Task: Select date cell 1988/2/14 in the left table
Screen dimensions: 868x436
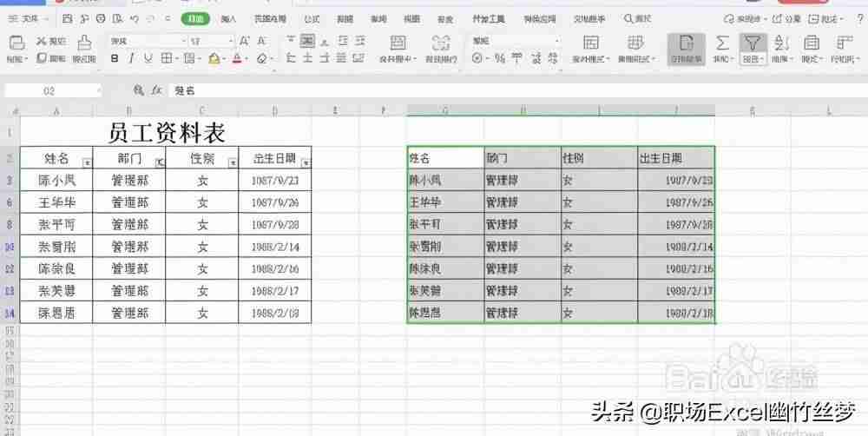Action: point(275,247)
